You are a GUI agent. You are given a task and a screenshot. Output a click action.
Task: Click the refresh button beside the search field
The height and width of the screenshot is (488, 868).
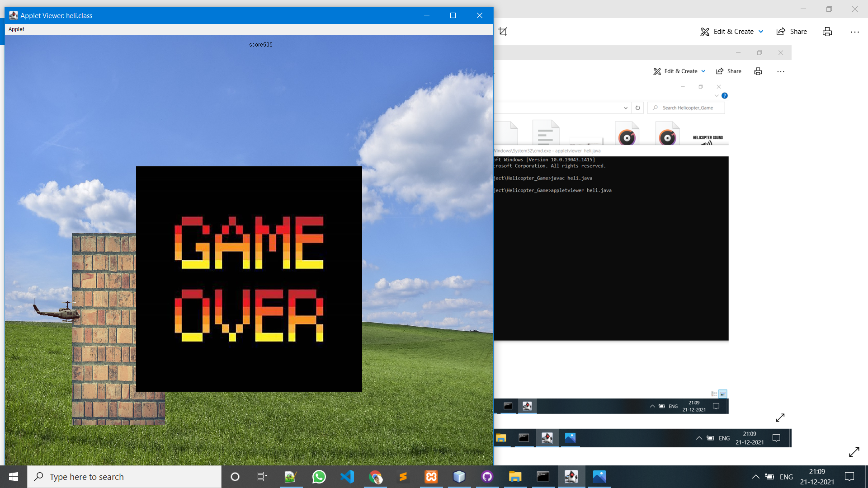[x=637, y=108]
